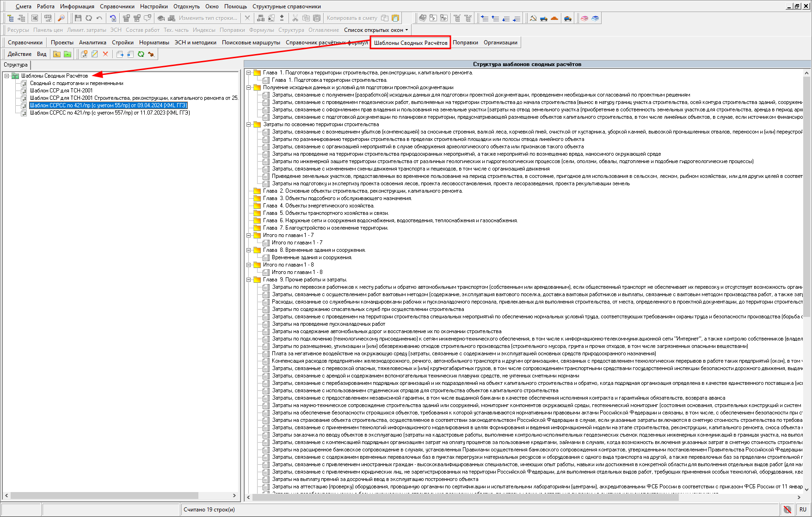Click the 'Проекты' toolbar button
This screenshot has width=812, height=517.
coord(62,43)
